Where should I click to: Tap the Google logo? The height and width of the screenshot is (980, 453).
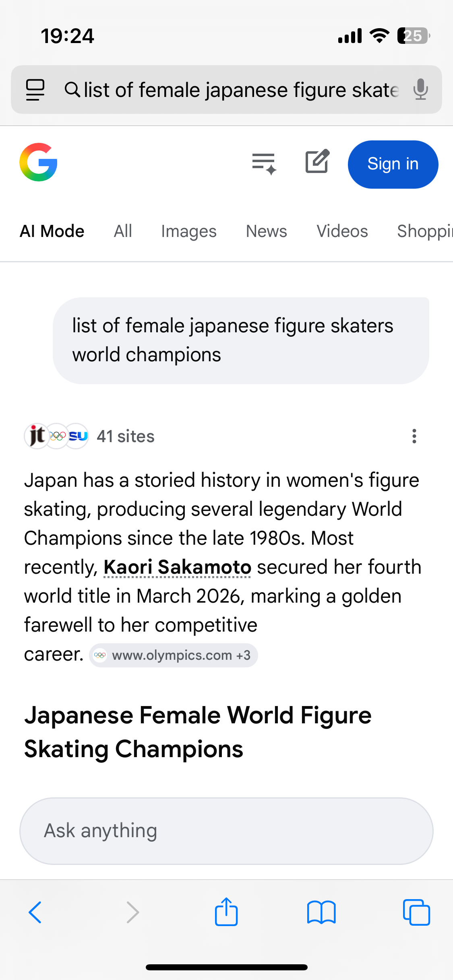coord(38,163)
